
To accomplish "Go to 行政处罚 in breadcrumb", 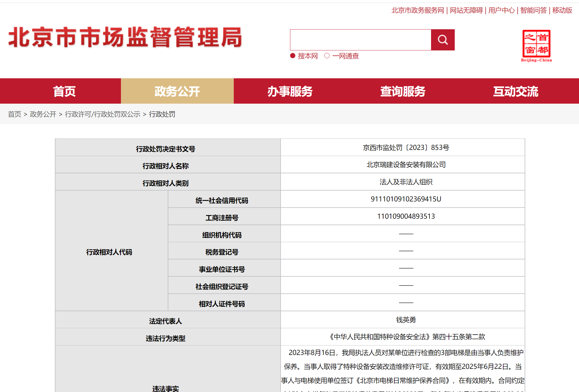I will point(162,114).
